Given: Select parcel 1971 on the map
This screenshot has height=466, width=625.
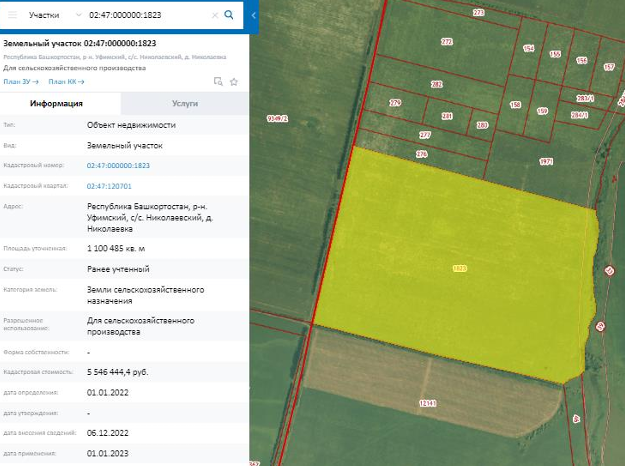Looking at the screenshot, I should click(546, 161).
